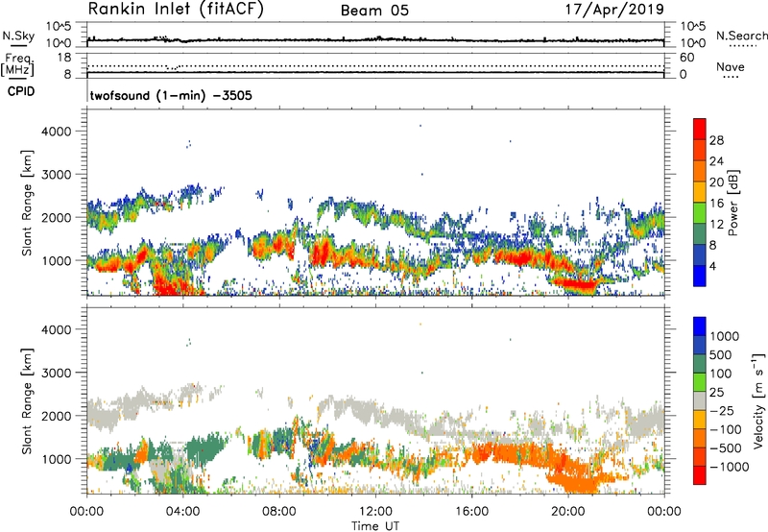
Task: Click the 'N.Search' legend label
Action: pos(741,36)
